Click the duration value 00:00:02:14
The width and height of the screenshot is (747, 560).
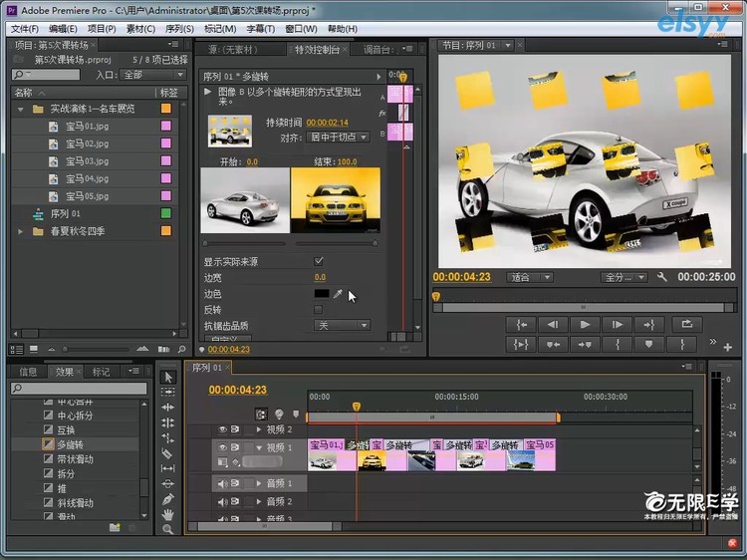[327, 123]
